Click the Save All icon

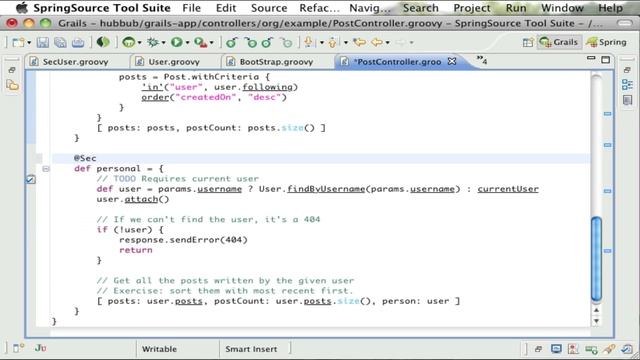pos(60,42)
